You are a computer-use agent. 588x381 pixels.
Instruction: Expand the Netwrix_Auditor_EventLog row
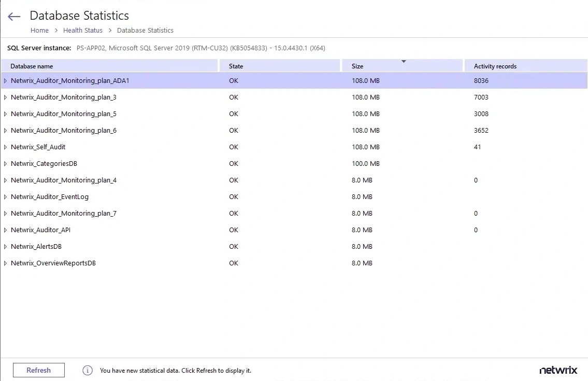[6, 196]
